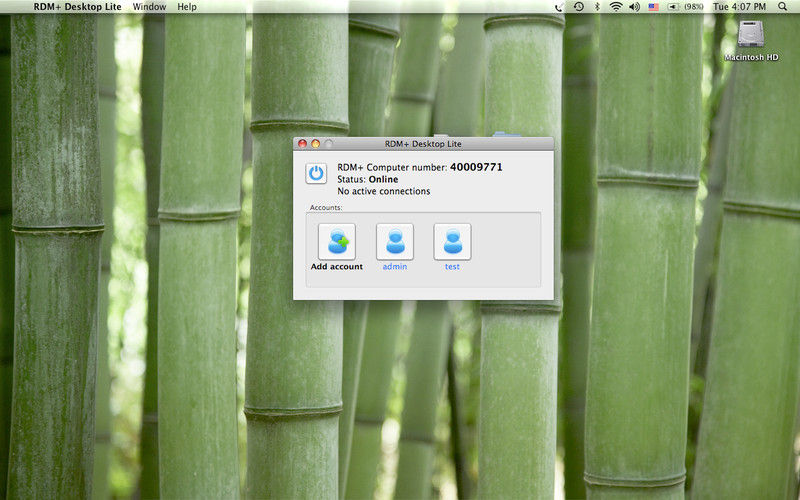
Task: Open the Window menu
Action: click(149, 7)
